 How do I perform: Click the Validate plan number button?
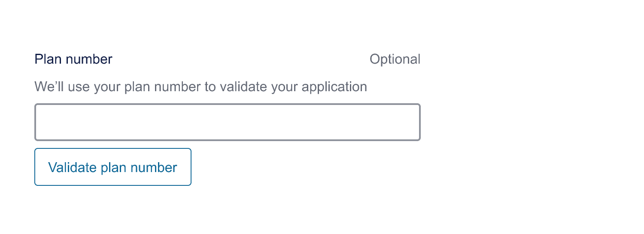112,167
